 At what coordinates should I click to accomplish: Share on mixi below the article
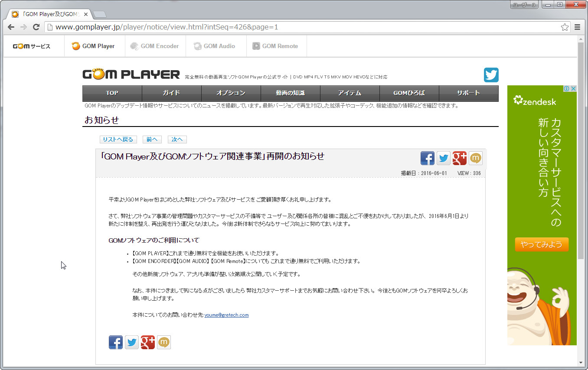(x=164, y=342)
